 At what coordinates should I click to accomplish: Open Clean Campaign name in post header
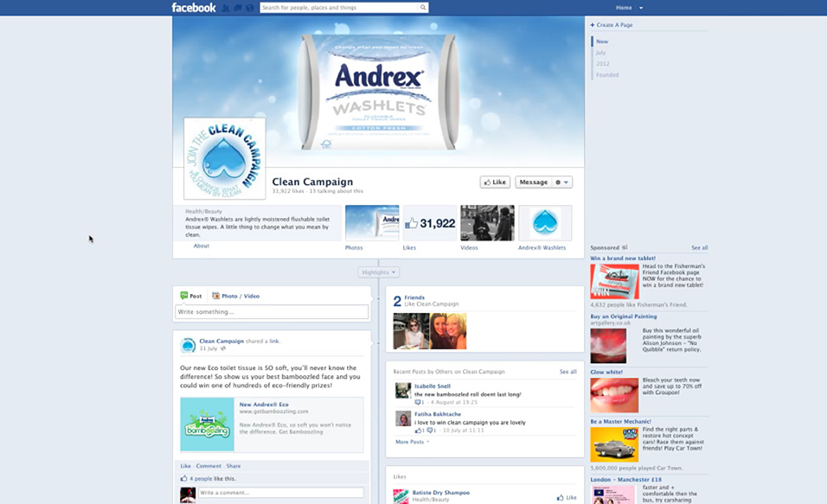click(x=221, y=341)
